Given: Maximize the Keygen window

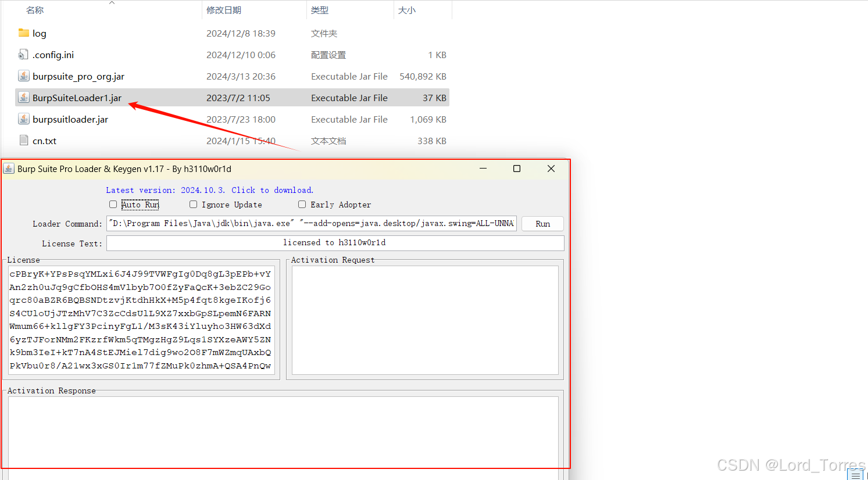Looking at the screenshot, I should point(517,169).
